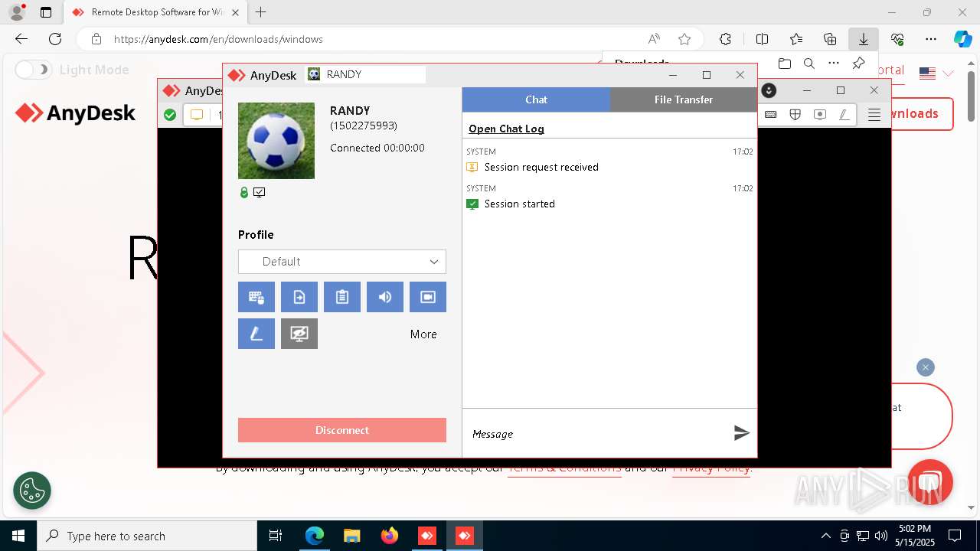Open hamburger menu in back AnyDesk window
The height and width of the screenshot is (551, 980).
pos(874,115)
